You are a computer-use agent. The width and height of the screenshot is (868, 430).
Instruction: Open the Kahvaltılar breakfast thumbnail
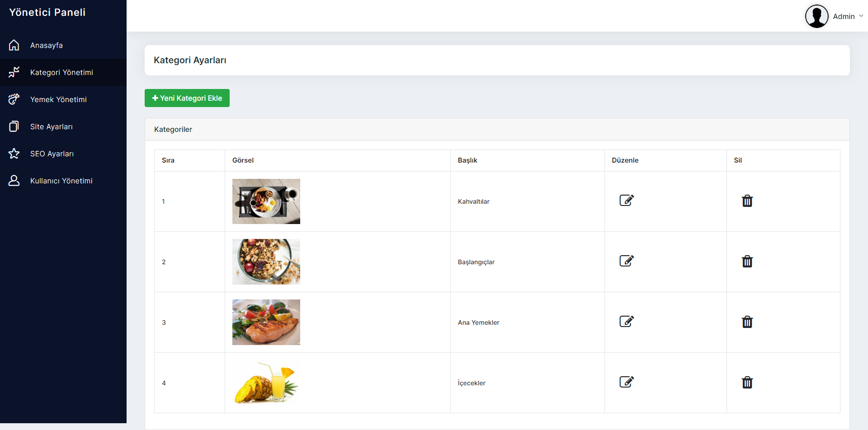click(x=266, y=201)
